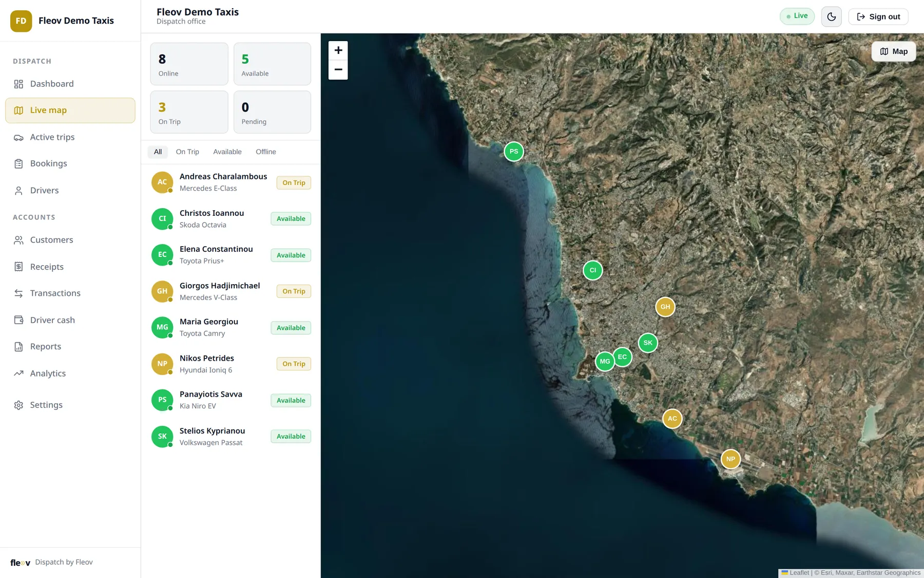Choose Nikos Petrides from the driver list
Image resolution: width=924 pixels, height=578 pixels.
(231, 364)
